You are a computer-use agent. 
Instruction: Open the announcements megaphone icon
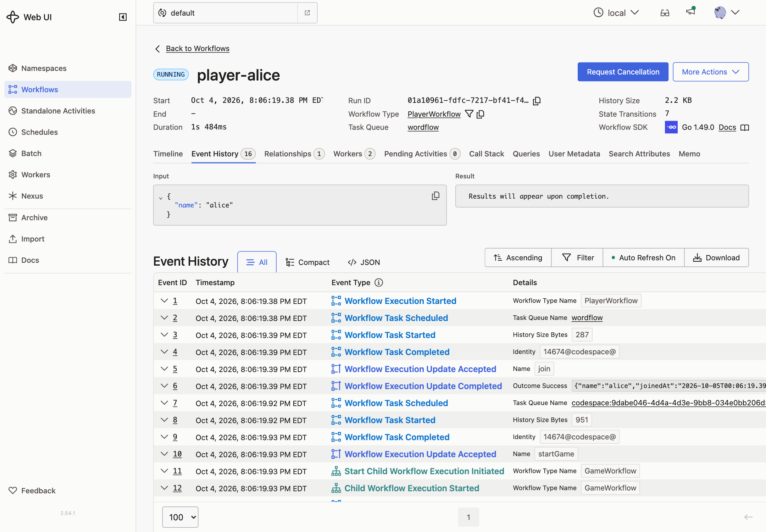[x=690, y=11]
